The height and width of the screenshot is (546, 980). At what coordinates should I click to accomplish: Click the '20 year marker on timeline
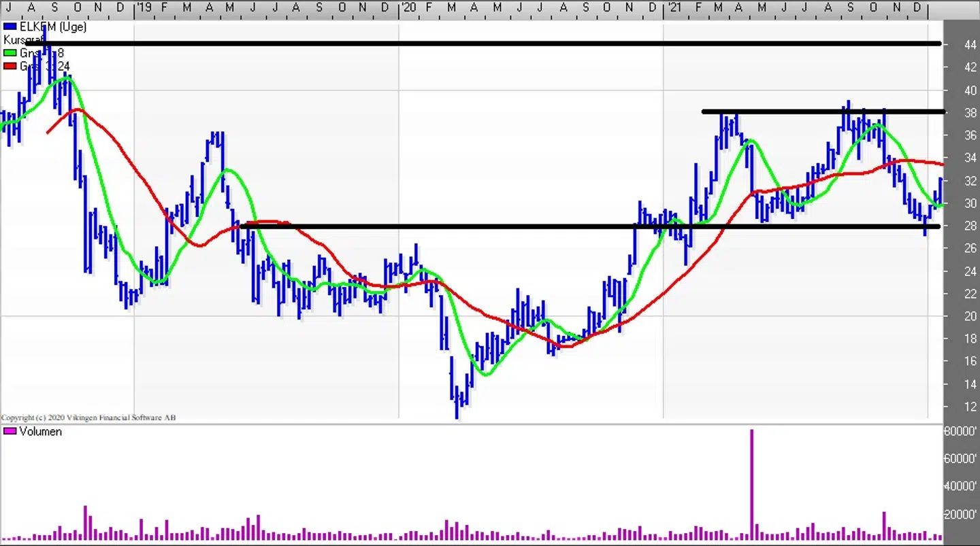click(x=408, y=7)
